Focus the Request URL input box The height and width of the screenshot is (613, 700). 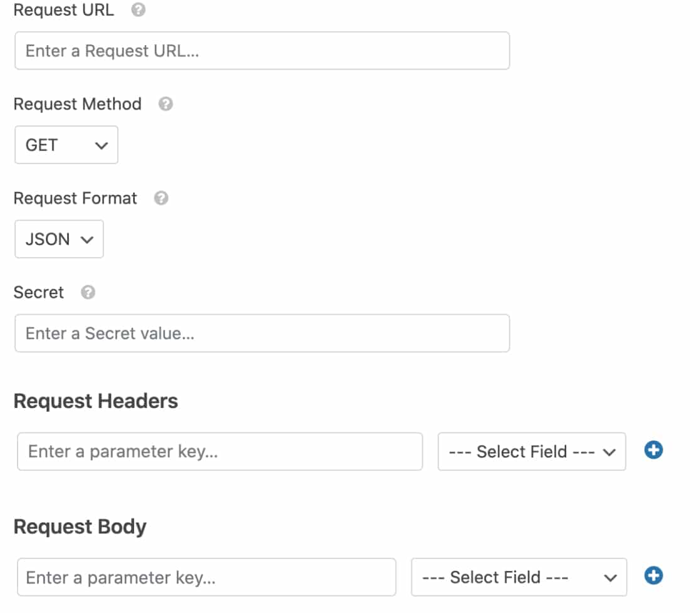[262, 50]
